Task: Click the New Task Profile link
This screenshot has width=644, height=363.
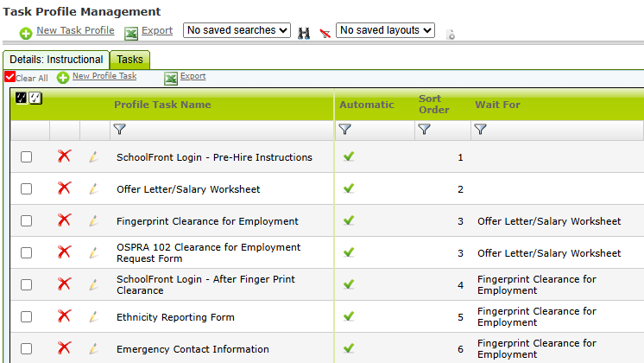Action: (75, 31)
